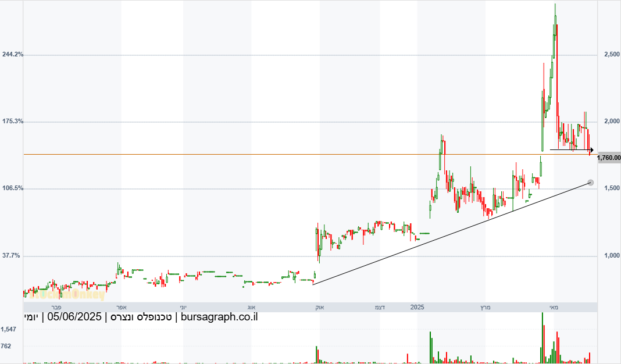Select the 1,760.00 current price tag
621x364 pixels.
coord(609,158)
